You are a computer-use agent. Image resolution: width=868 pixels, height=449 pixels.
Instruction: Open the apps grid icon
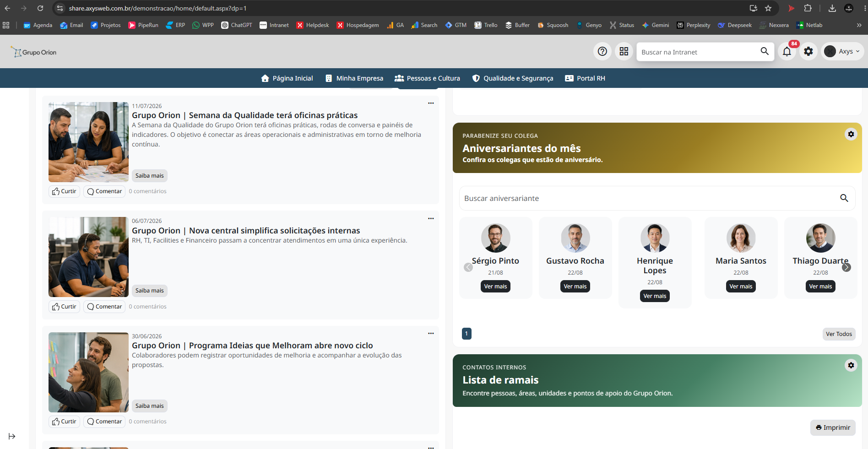(x=624, y=51)
